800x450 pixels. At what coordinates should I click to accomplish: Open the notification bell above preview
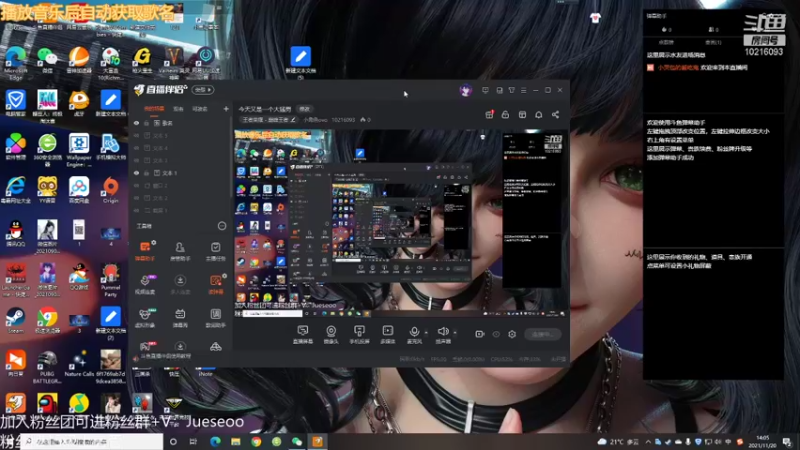[538, 115]
